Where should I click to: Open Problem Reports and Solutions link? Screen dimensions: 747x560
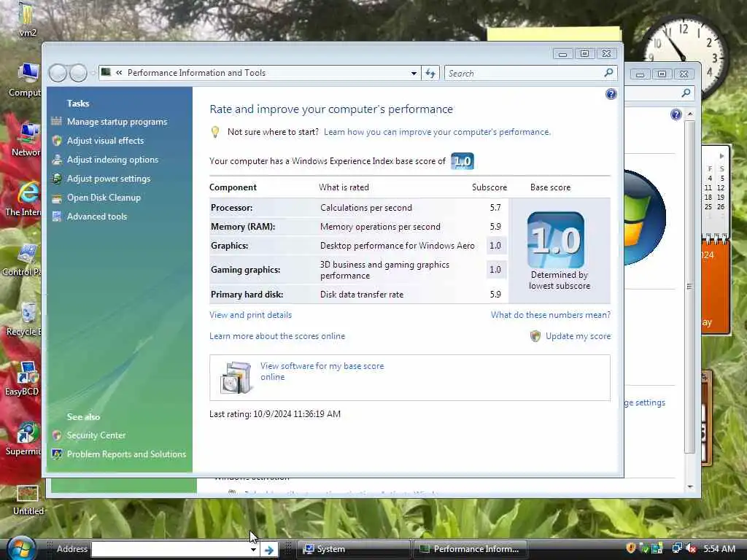126,454
